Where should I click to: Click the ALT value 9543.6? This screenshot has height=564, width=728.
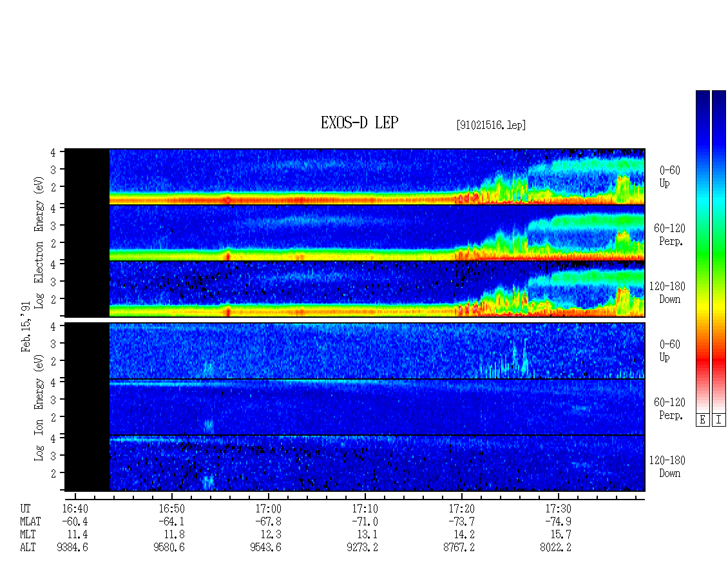click(x=265, y=548)
